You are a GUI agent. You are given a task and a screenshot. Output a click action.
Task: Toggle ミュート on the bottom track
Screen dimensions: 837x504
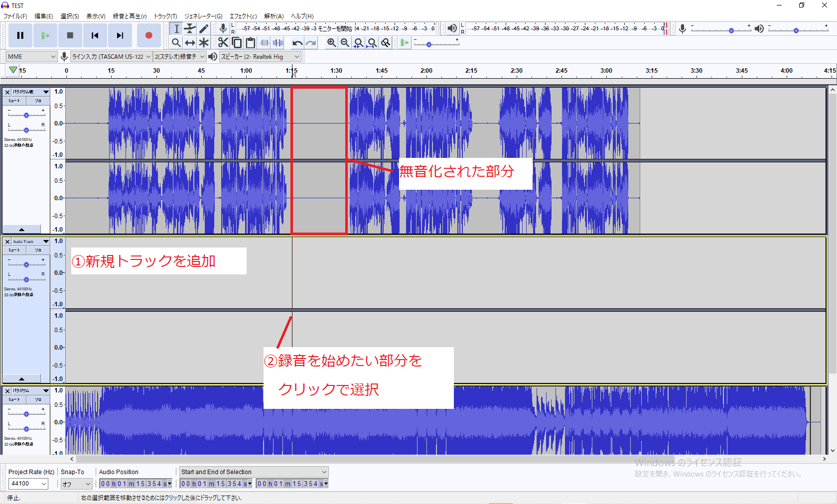click(14, 399)
